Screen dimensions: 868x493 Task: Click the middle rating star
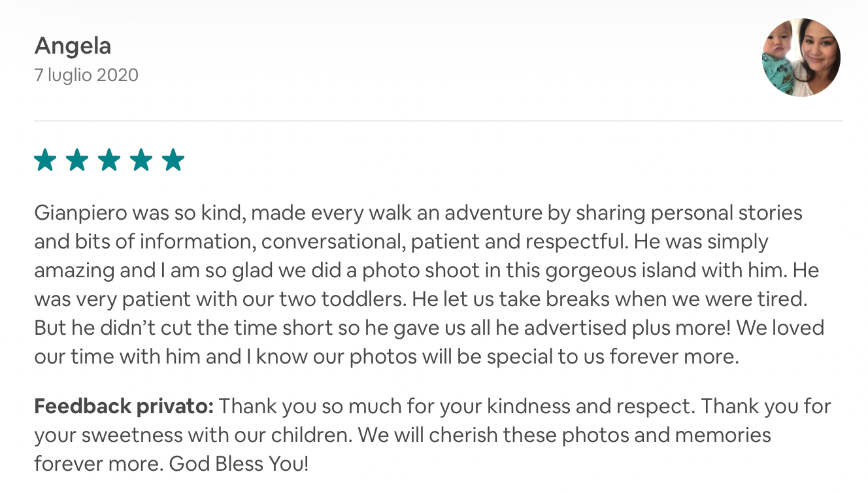[109, 160]
